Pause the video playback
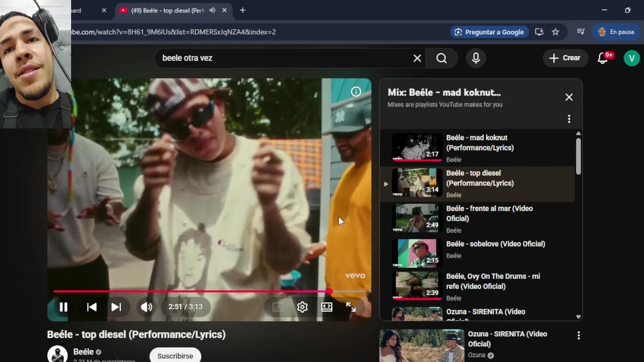The image size is (644, 362). pos(63,307)
